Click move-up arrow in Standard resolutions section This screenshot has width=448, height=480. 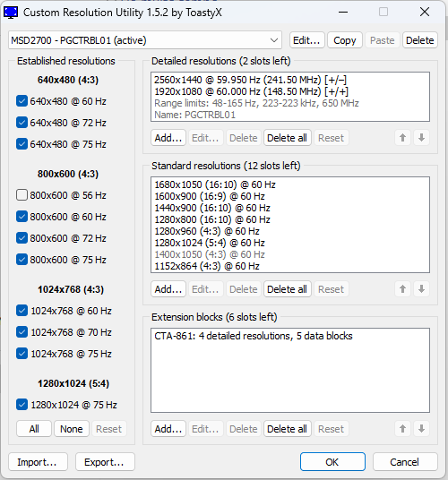click(402, 289)
